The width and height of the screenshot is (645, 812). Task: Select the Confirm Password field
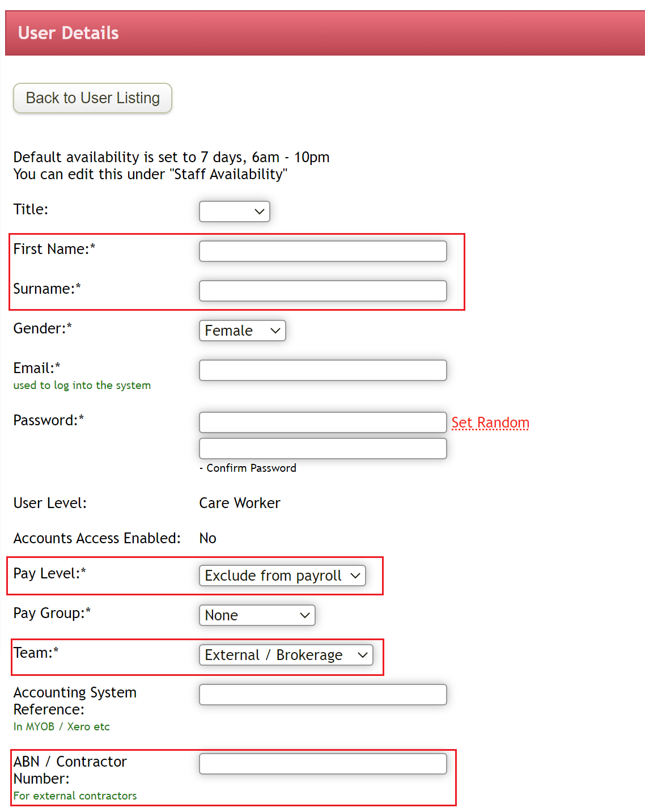[x=322, y=448]
